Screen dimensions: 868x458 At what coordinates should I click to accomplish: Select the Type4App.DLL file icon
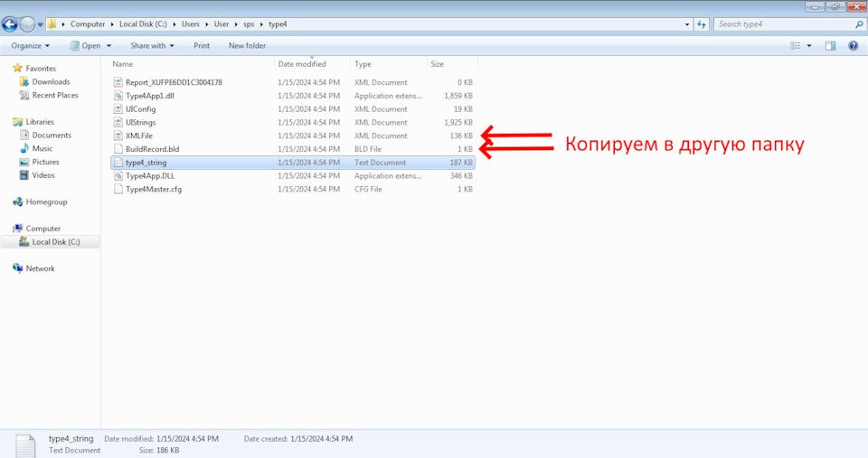tap(118, 175)
